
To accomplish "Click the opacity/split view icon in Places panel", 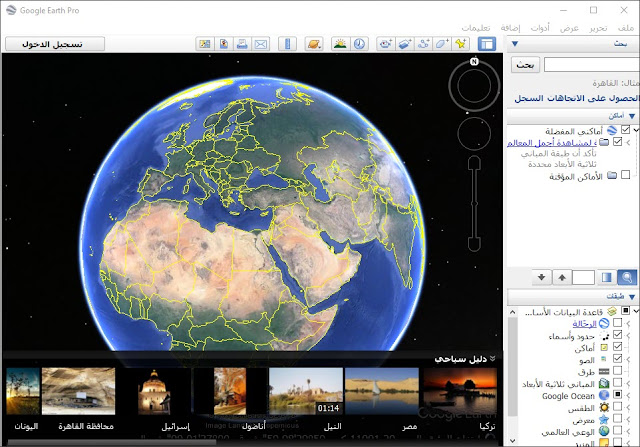I will [607, 277].
